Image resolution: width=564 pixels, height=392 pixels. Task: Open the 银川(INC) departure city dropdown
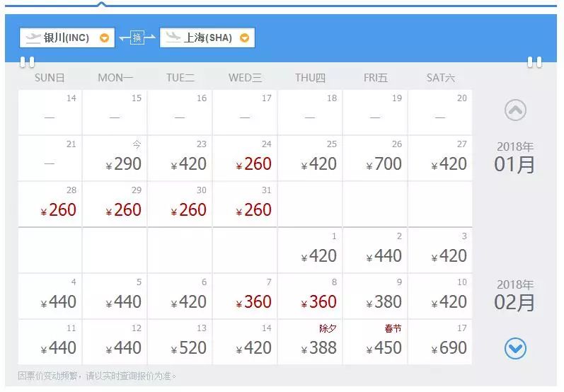coord(105,38)
